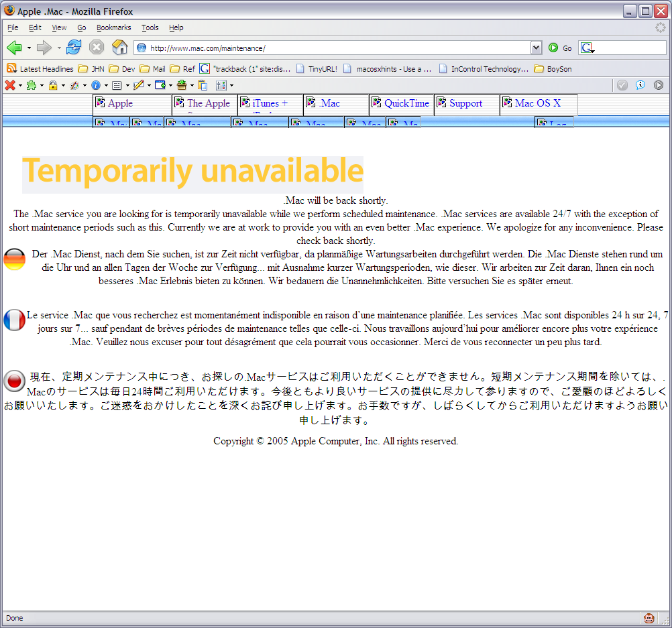This screenshot has height=628, width=672.
Task: Go back with the green Back arrow
Action: 14,48
